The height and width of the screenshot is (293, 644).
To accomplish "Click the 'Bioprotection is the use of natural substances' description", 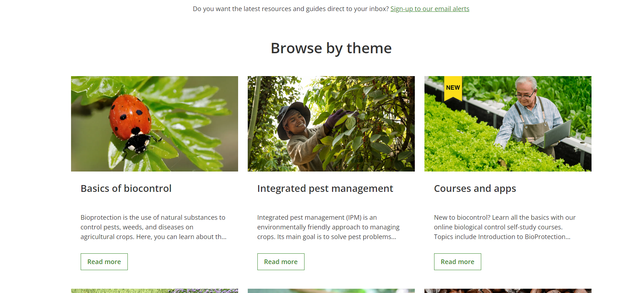I will [154, 227].
